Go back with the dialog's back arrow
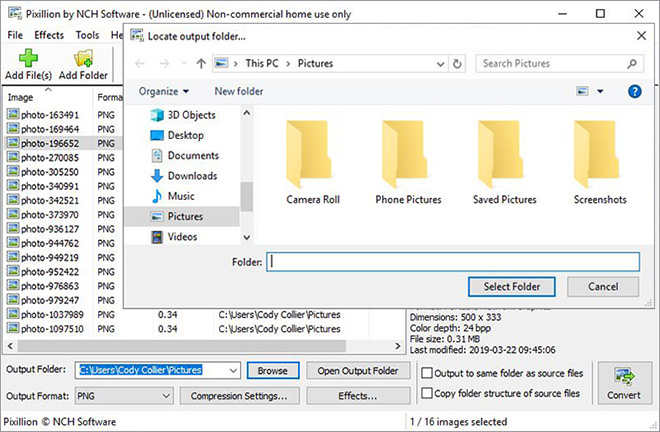 (x=140, y=64)
